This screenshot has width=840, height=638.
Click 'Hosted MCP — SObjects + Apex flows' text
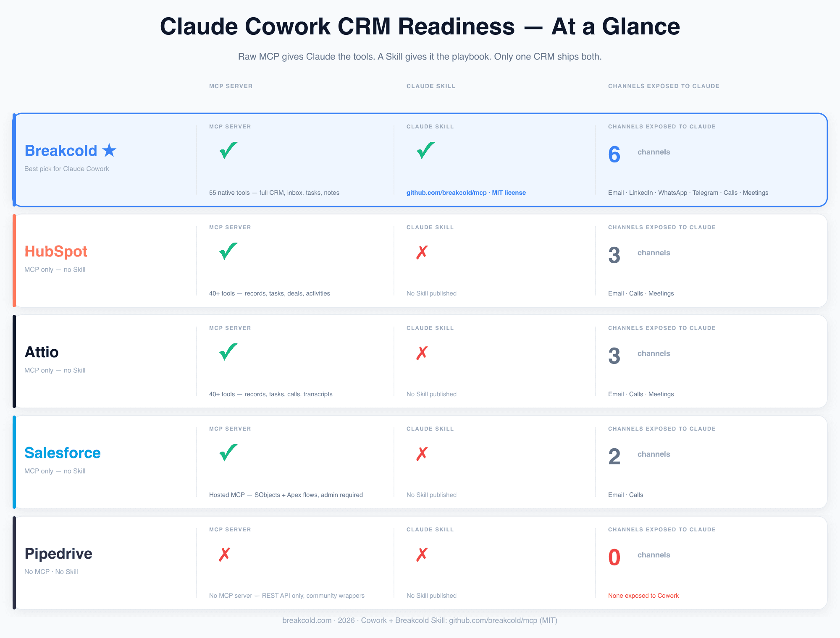tap(286, 495)
